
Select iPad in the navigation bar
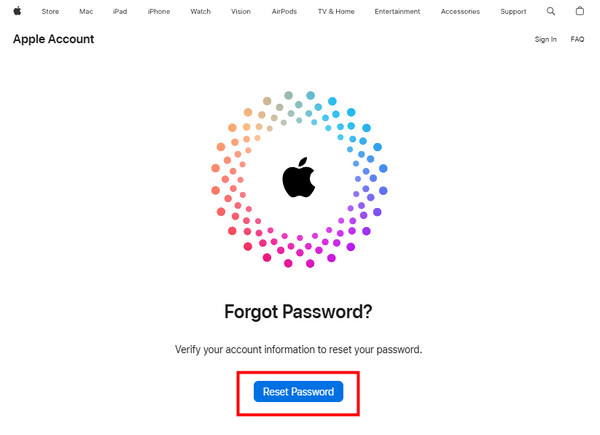120,12
